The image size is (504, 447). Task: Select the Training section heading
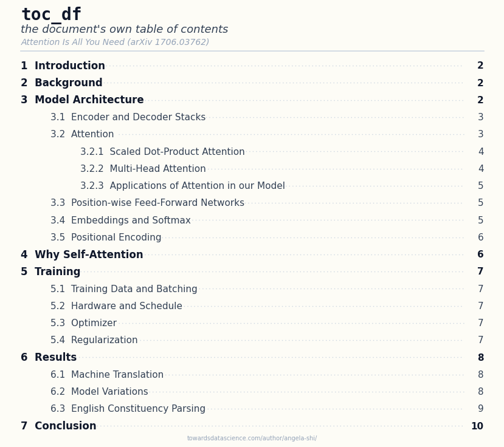pos(252,271)
